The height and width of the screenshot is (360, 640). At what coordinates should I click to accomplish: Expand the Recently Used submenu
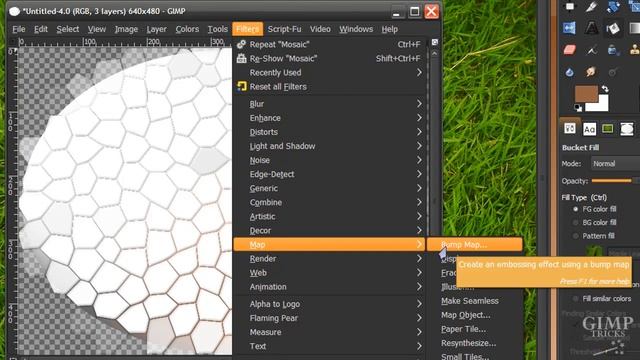point(330,72)
